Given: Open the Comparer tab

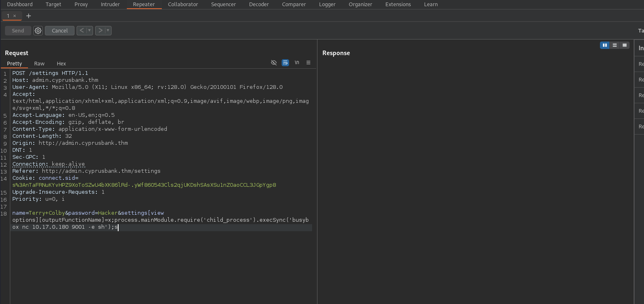Looking at the screenshot, I should point(294,4).
